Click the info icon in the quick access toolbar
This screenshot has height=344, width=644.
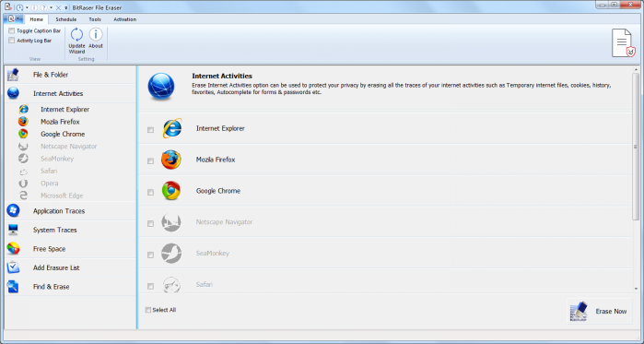click(34, 7)
